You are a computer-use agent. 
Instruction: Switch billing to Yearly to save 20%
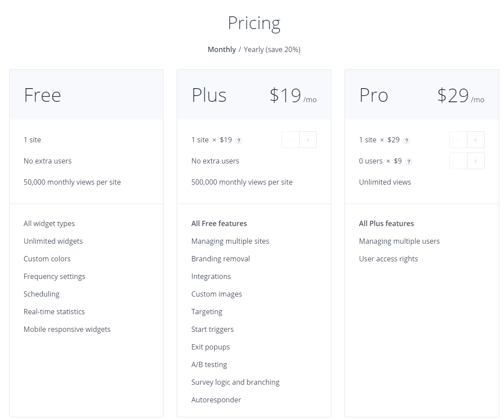coord(272,49)
